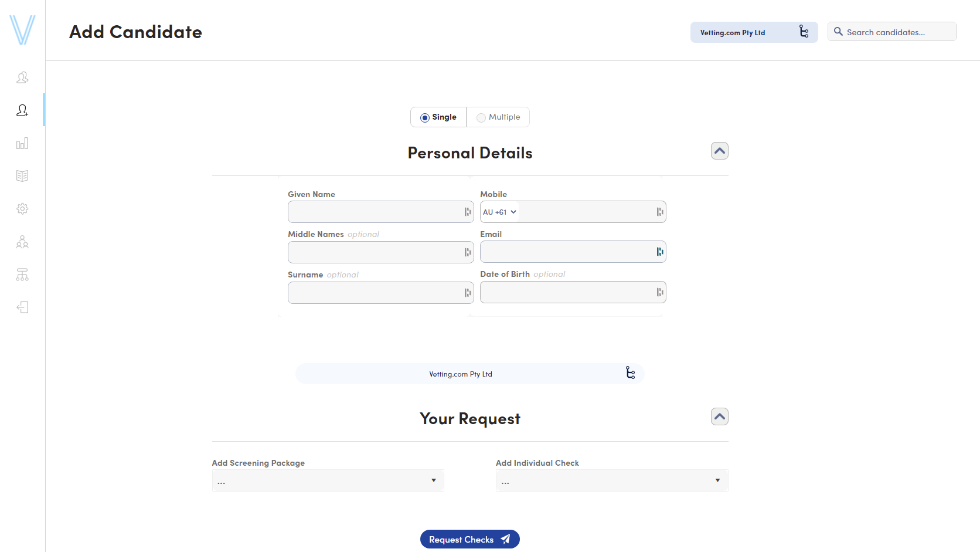Open the three-people team sidebar icon
The width and height of the screenshot is (980, 552).
coord(22,242)
